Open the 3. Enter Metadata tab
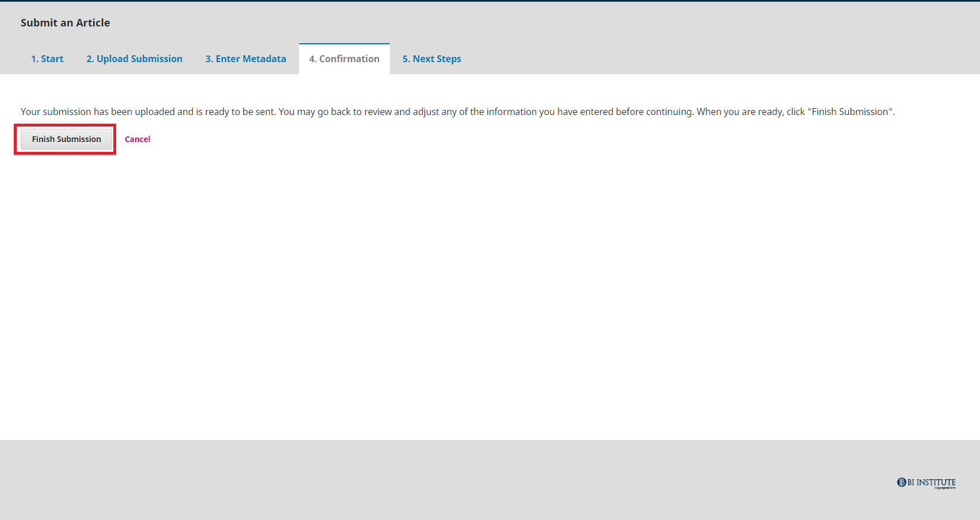The width and height of the screenshot is (980, 520). (x=246, y=59)
